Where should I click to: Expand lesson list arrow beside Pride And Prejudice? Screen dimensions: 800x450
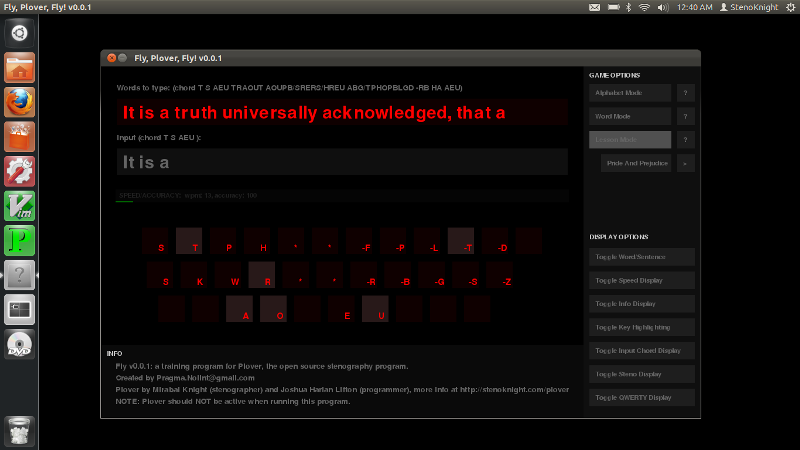686,163
